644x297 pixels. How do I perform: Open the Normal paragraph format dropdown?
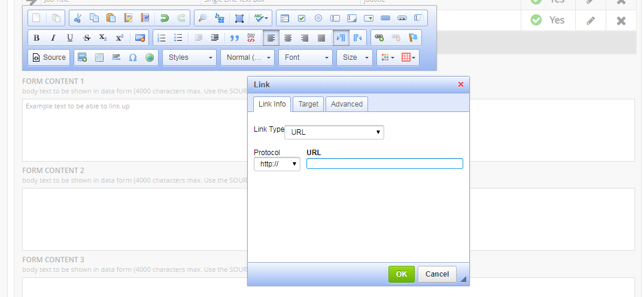pos(247,57)
